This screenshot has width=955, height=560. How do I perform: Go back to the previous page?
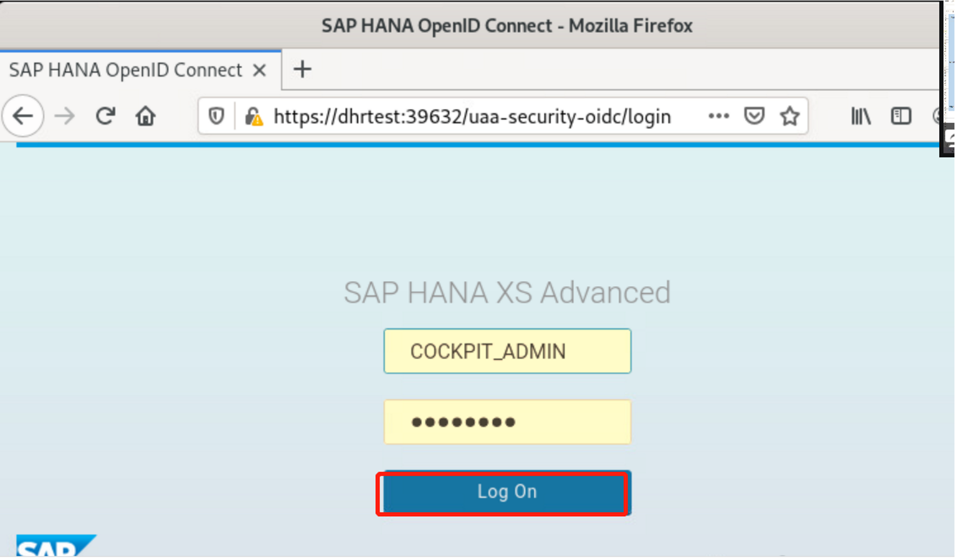(23, 116)
